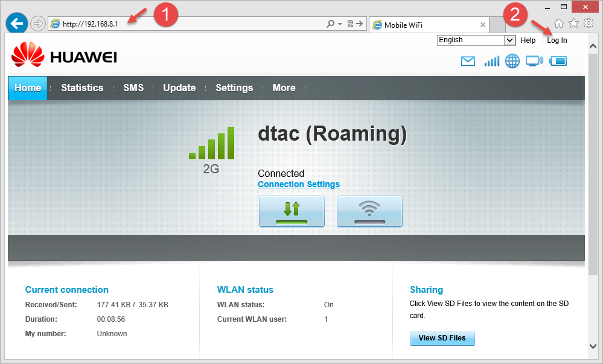Open a new browser tab

click(x=497, y=25)
